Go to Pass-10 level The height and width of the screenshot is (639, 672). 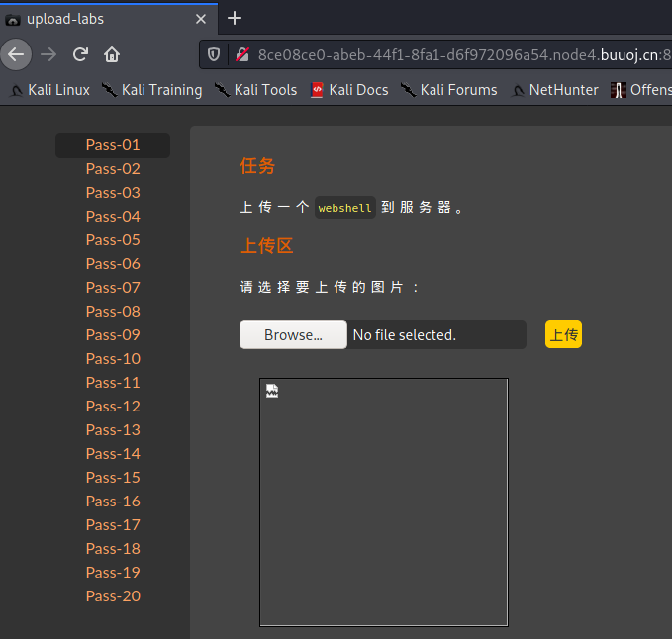[x=113, y=359]
